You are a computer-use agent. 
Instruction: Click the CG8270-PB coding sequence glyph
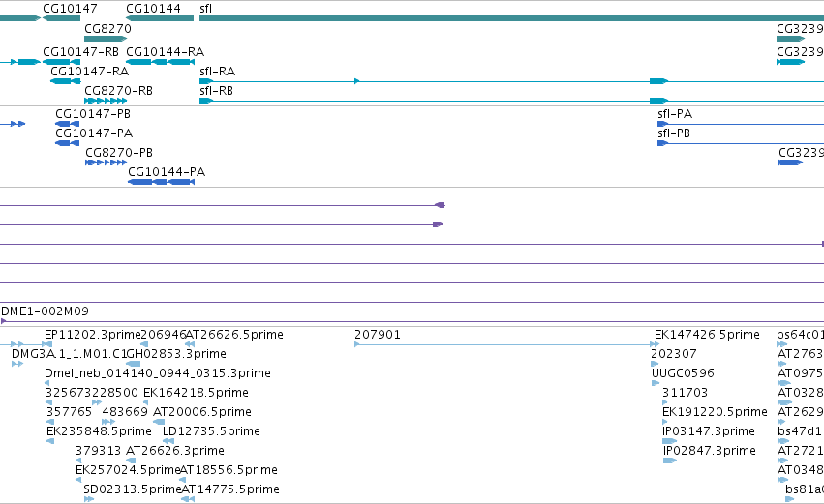[x=107, y=163]
